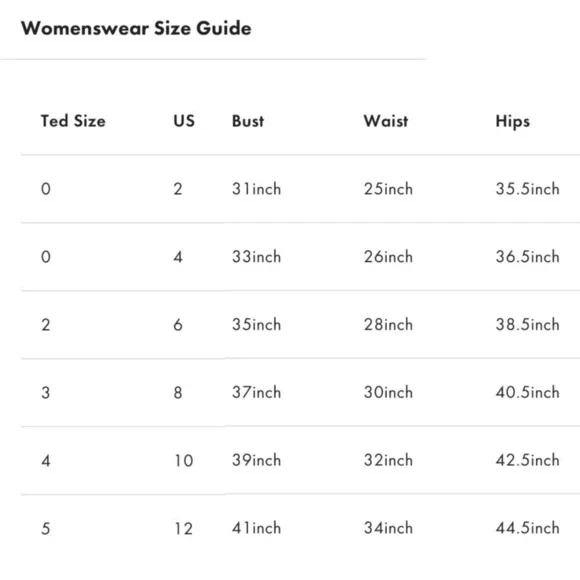This screenshot has height=580, width=580.
Task: Select the US column header
Action: click(184, 121)
